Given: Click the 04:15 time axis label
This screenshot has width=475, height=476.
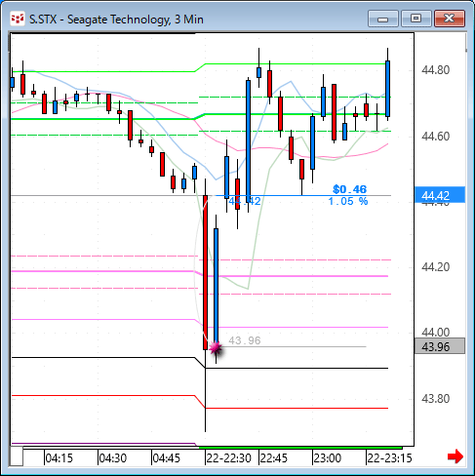Looking at the screenshot, I should pos(59,458).
